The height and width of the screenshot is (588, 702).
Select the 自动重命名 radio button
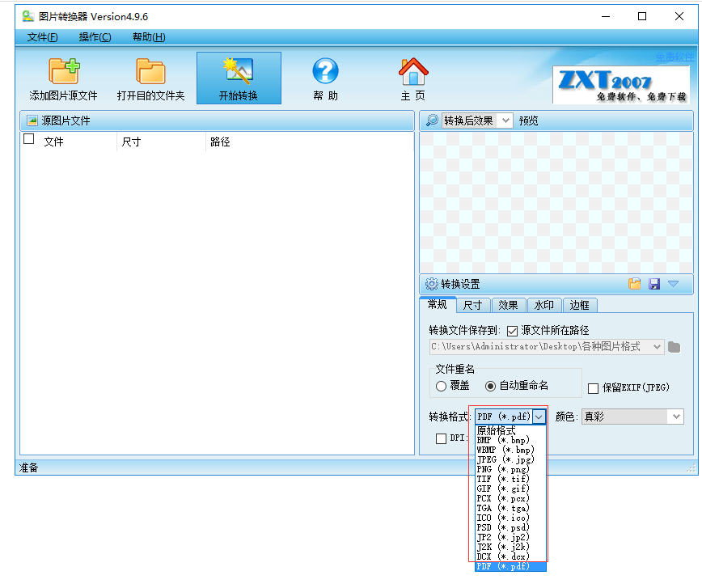pyautogui.click(x=491, y=386)
